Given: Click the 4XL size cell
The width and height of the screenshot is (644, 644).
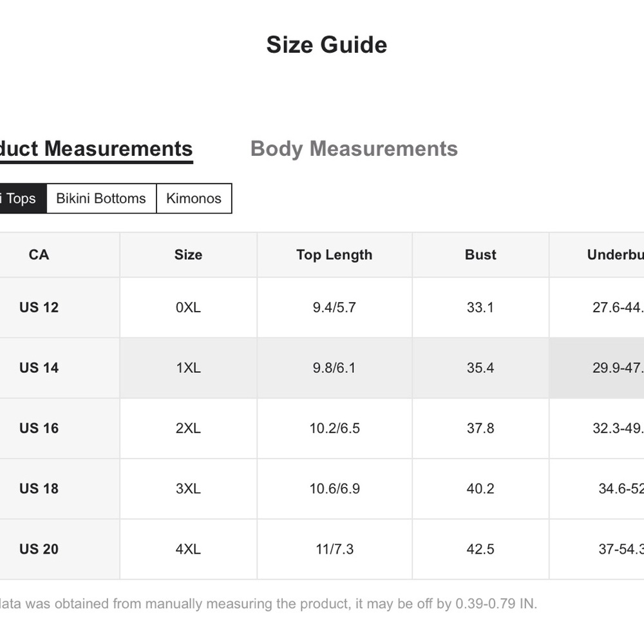Looking at the screenshot, I should point(188,549).
